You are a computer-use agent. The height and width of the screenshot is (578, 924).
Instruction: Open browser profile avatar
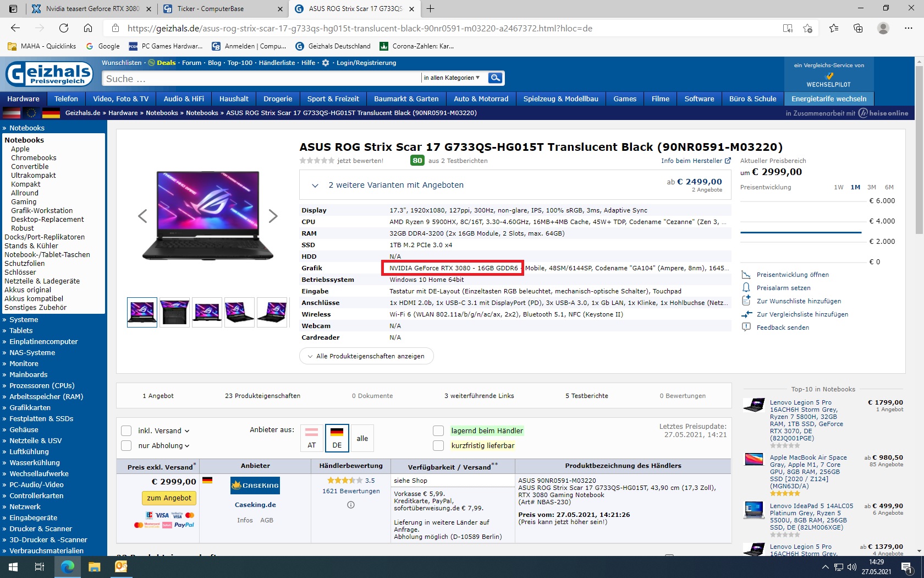pyautogui.click(x=883, y=28)
